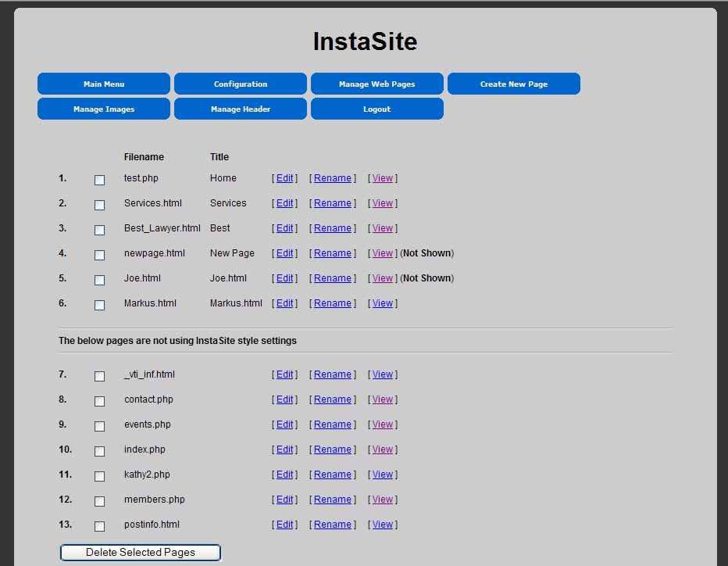Check the box for test.php
728x566 pixels.
pyautogui.click(x=99, y=180)
